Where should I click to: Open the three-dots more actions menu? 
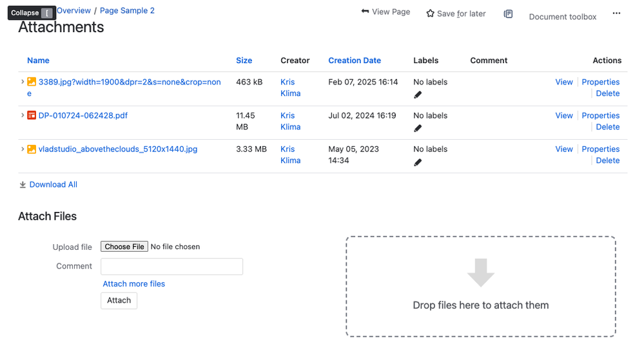coord(616,13)
